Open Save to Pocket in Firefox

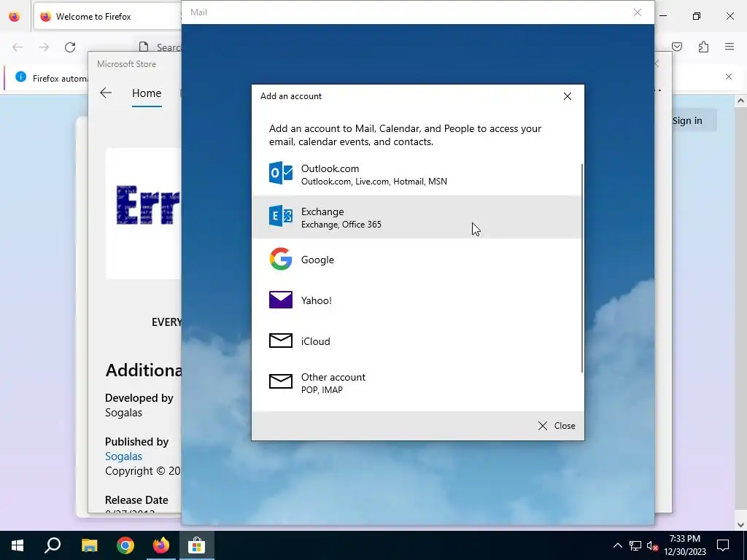click(677, 47)
